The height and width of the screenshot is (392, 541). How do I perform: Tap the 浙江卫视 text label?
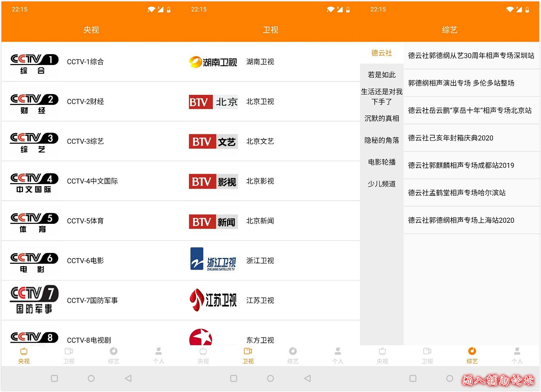coord(260,260)
